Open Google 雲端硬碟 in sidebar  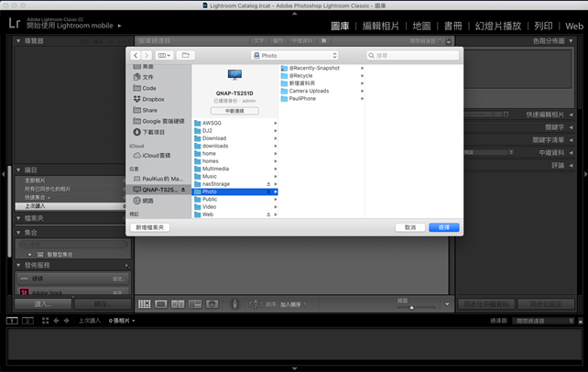(159, 121)
